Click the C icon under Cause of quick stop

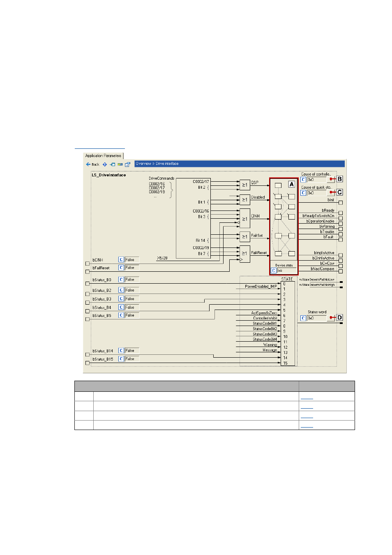coord(303,193)
